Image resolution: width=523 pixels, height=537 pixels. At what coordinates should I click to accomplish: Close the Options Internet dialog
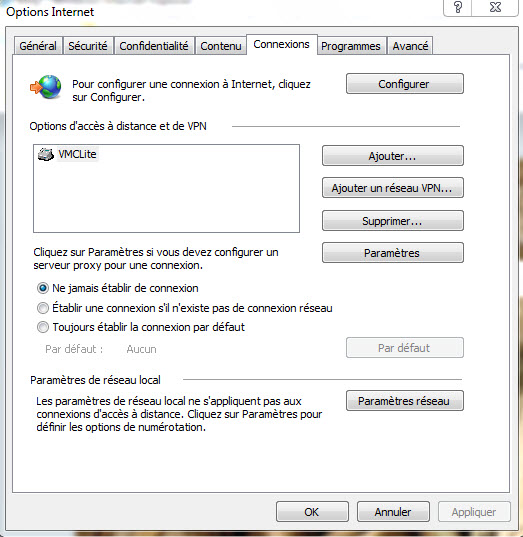tap(495, 7)
